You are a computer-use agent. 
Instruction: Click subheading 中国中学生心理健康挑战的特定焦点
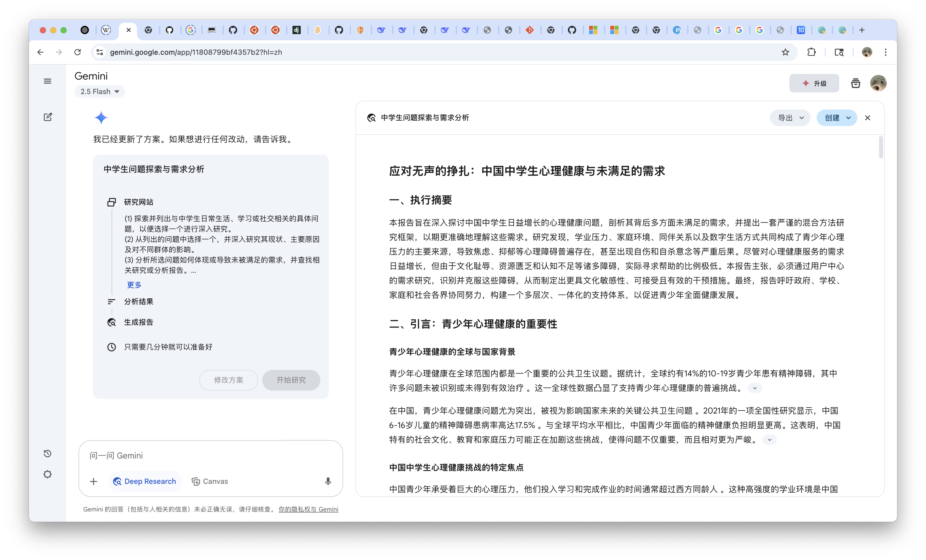coord(456,468)
